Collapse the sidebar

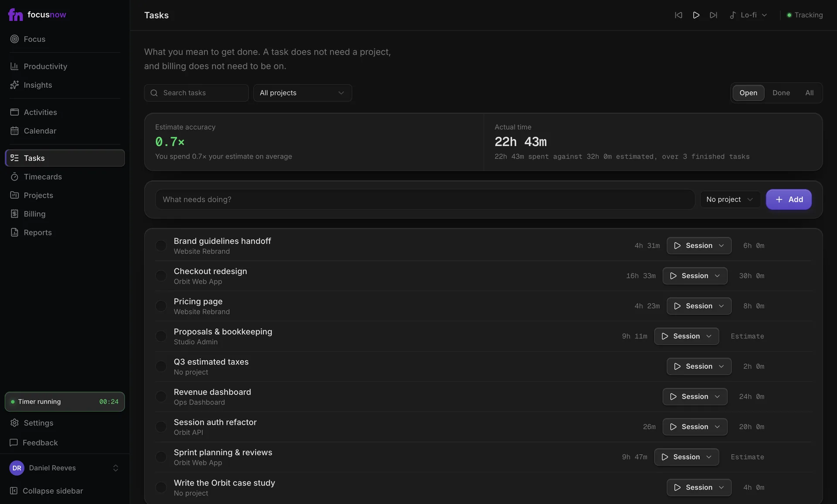tap(46, 491)
